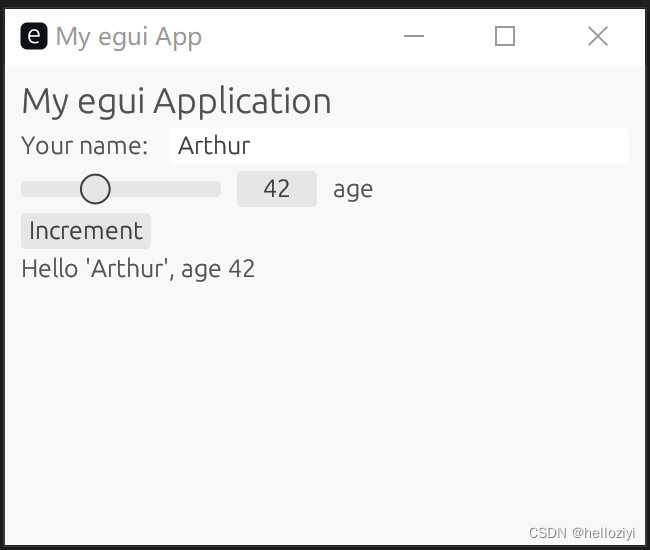Screen dimensions: 650x550
Task: Grab the age slider's circular handle
Action: click(x=95, y=189)
